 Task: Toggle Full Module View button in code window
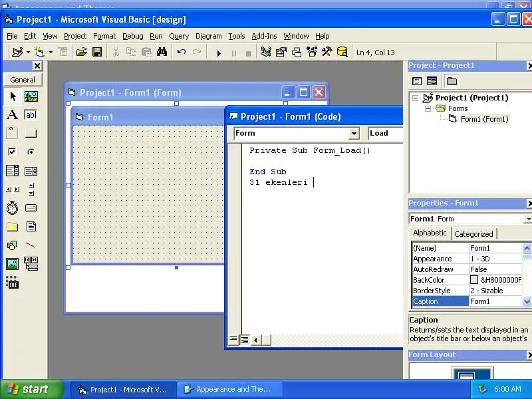(x=244, y=339)
